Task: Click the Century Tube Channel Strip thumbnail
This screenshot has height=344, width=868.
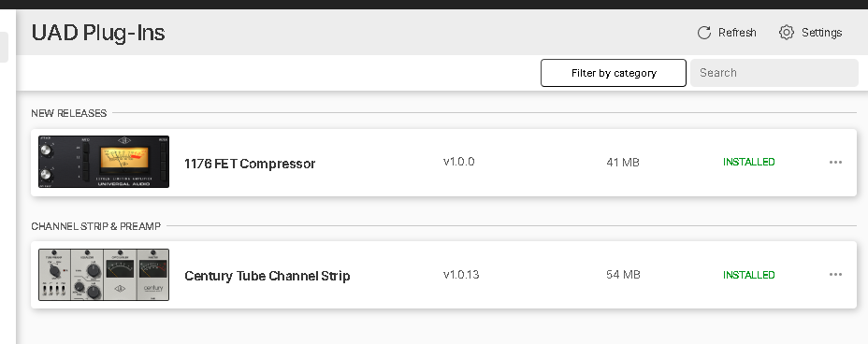Action: [x=104, y=274]
